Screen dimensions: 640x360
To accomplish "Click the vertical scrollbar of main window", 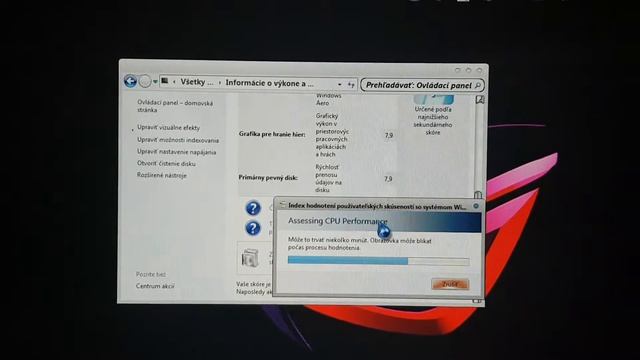I will click(x=479, y=147).
